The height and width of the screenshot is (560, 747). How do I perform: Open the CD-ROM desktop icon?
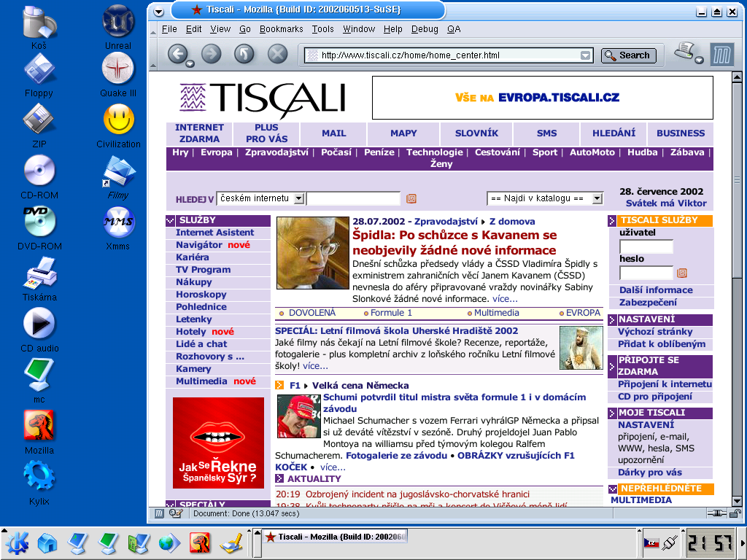(x=39, y=171)
